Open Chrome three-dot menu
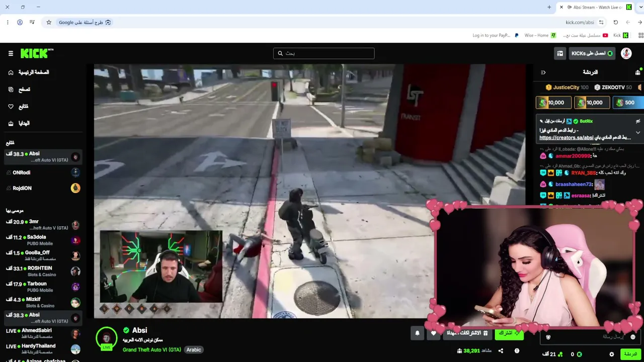The width and height of the screenshot is (644, 362). pos(8,22)
